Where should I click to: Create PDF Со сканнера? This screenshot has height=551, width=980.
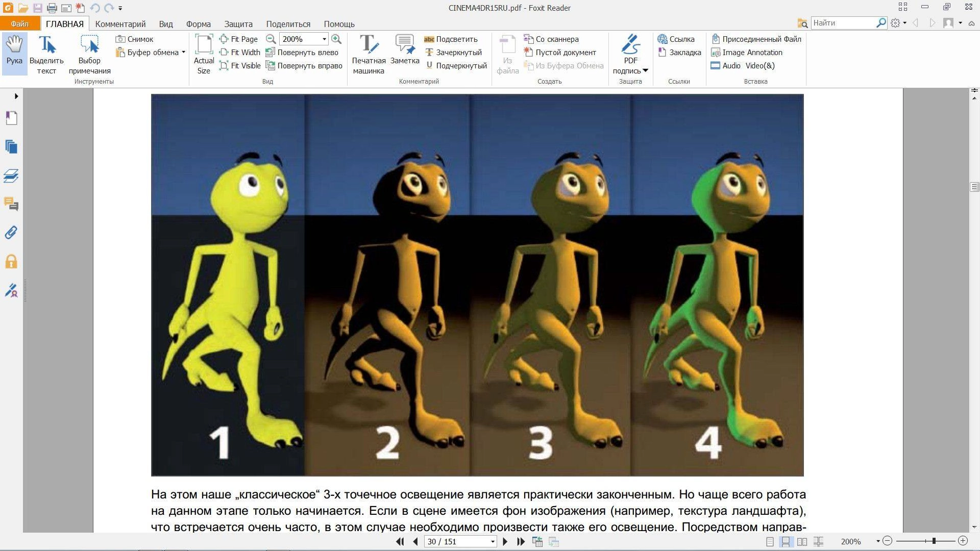click(551, 39)
